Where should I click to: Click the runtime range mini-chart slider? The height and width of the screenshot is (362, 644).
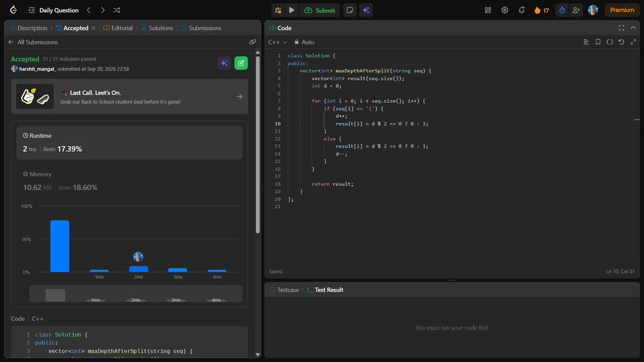point(136,294)
